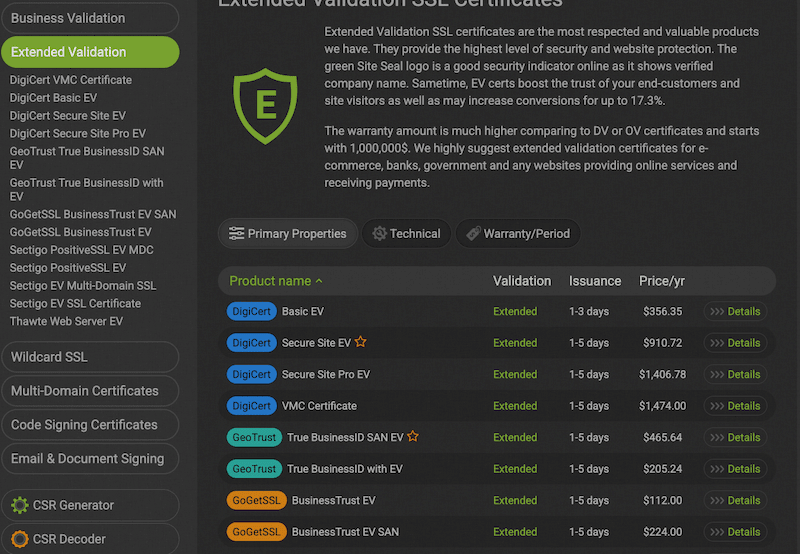Click the DigiCert badge for Secure Site Pro EV

[x=252, y=374]
